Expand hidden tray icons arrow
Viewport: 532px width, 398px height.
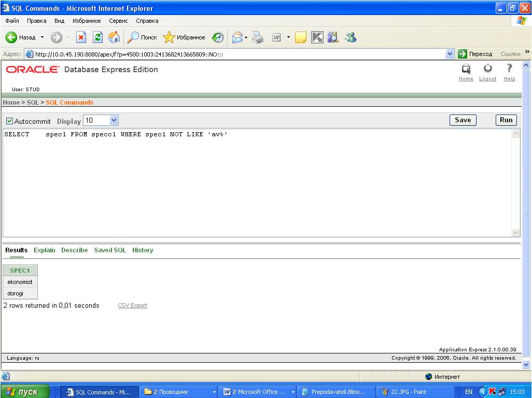click(483, 392)
